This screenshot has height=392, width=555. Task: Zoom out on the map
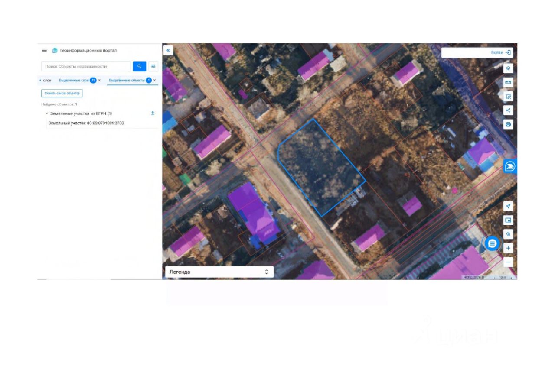click(x=508, y=262)
